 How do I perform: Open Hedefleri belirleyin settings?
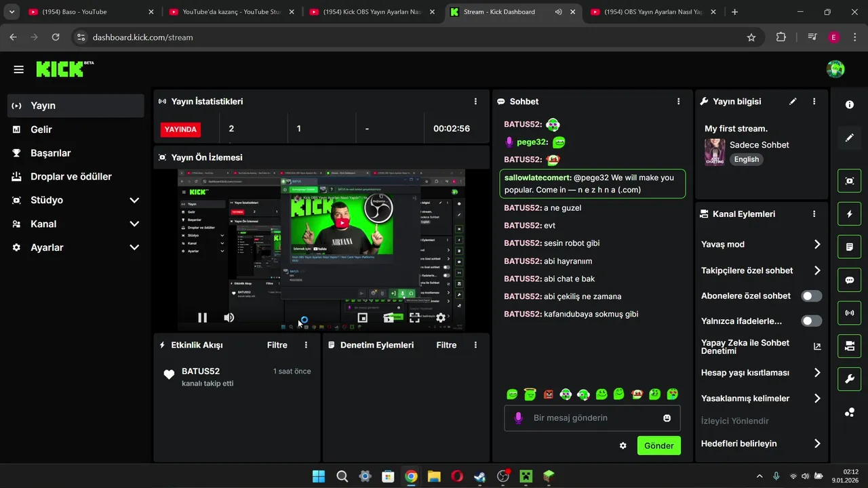[x=762, y=443]
